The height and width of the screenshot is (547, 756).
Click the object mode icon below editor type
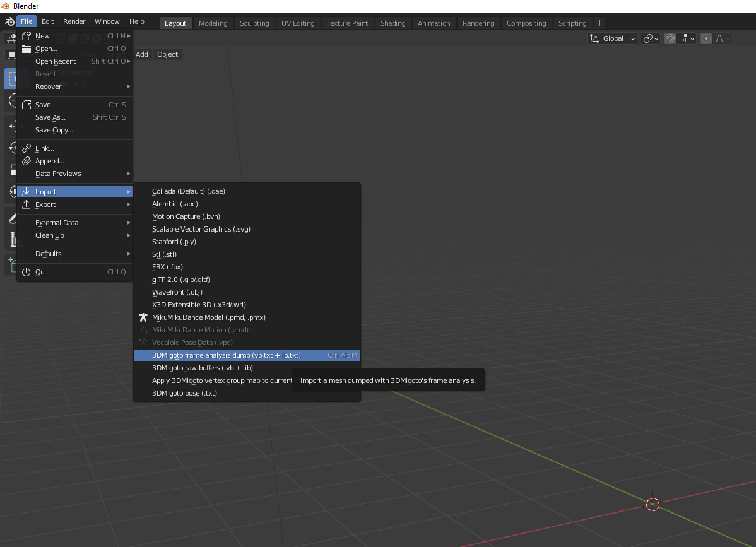pos(11,54)
